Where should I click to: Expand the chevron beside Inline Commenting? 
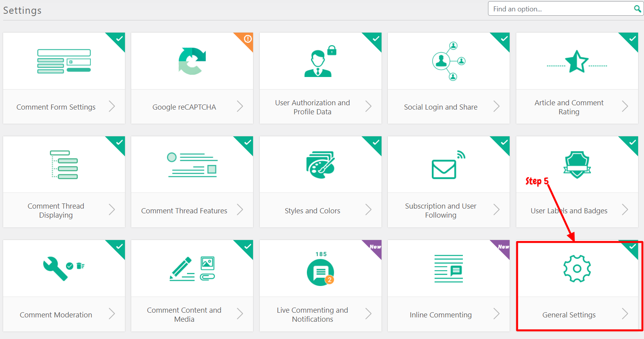tap(497, 313)
